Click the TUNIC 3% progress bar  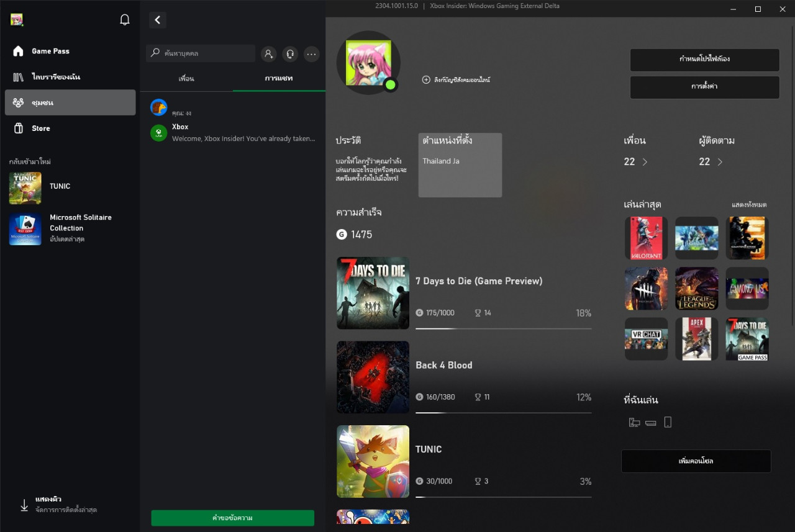tap(503, 497)
